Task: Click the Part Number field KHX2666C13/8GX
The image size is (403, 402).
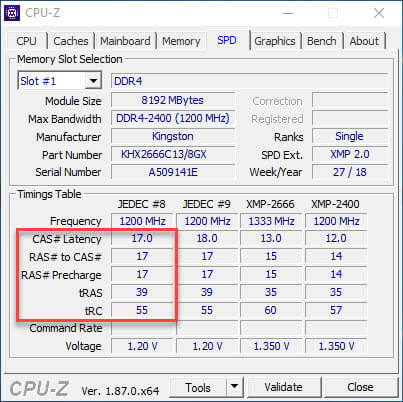Action: pos(173,154)
